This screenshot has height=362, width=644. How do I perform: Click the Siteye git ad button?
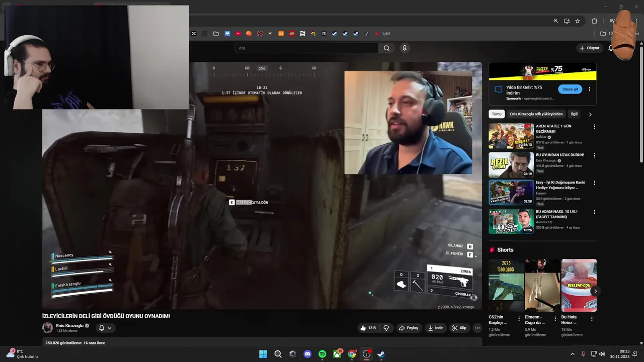pyautogui.click(x=570, y=89)
